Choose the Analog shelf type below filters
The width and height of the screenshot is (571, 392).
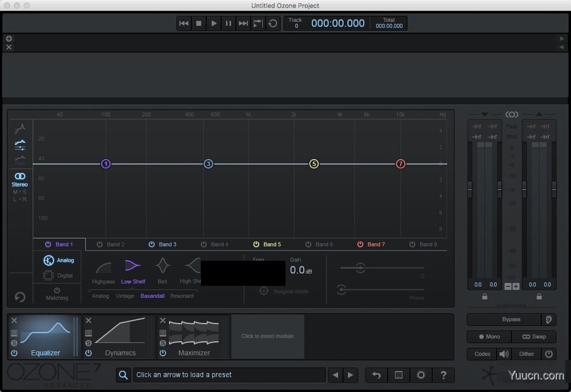(100, 296)
